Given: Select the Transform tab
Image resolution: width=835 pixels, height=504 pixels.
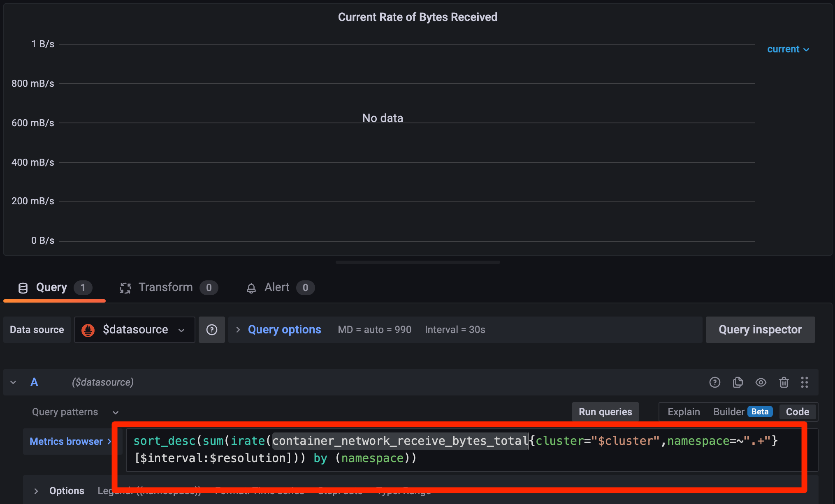Looking at the screenshot, I should (x=165, y=287).
